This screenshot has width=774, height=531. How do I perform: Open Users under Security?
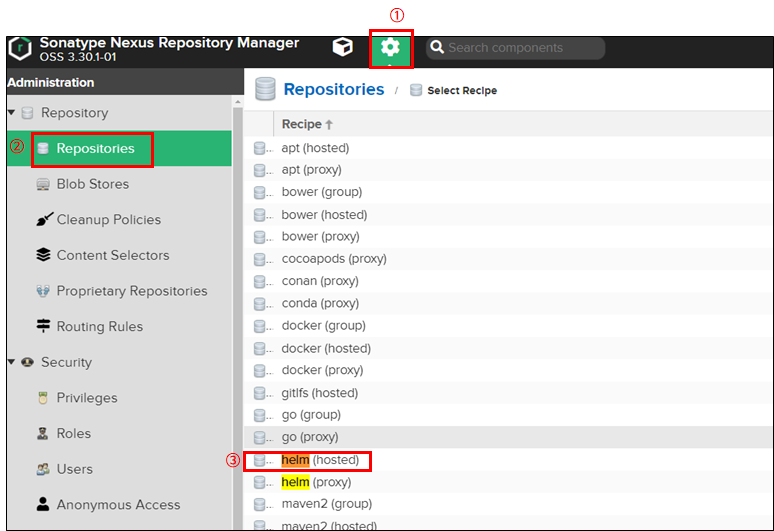click(75, 469)
